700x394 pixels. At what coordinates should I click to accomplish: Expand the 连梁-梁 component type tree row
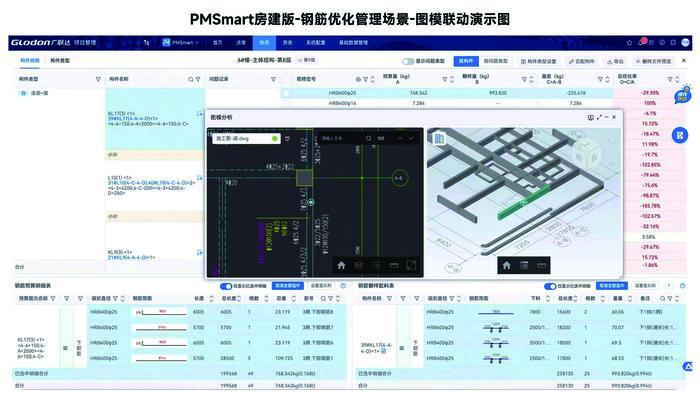(23, 93)
